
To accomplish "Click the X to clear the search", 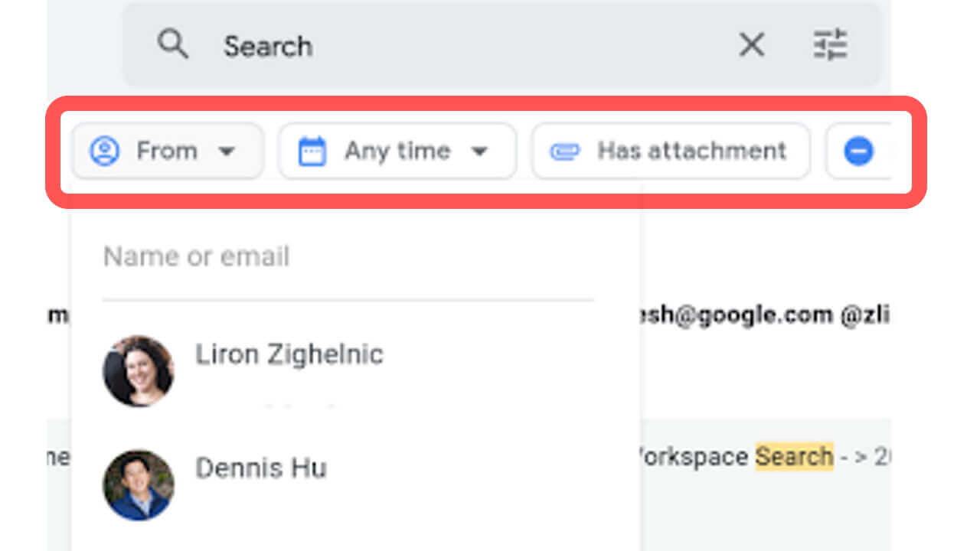I will (752, 45).
